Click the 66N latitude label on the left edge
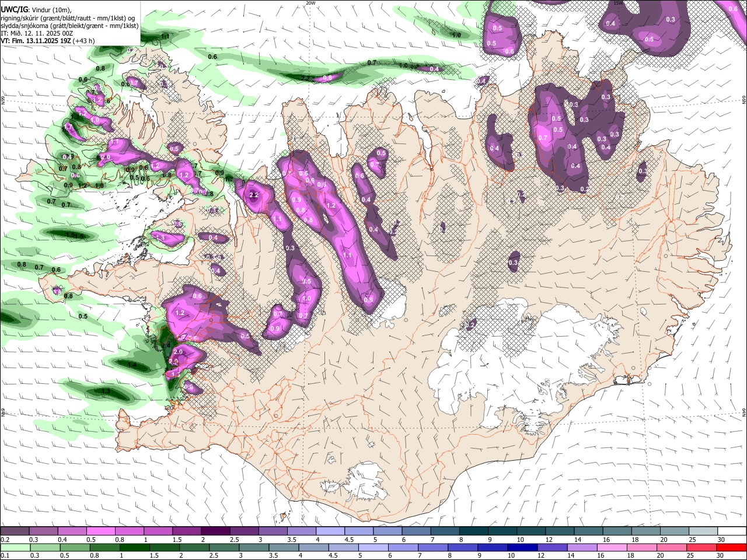The width and height of the screenshot is (747, 560). coord(3,100)
